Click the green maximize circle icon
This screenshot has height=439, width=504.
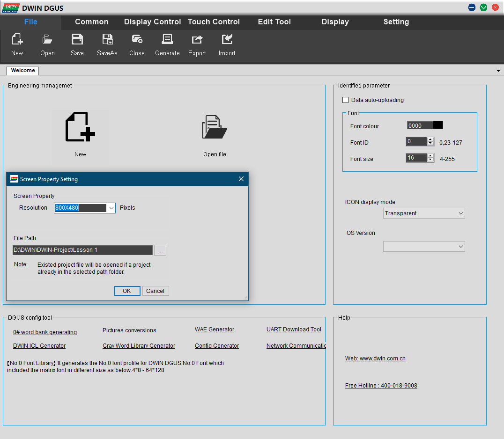(x=483, y=7)
